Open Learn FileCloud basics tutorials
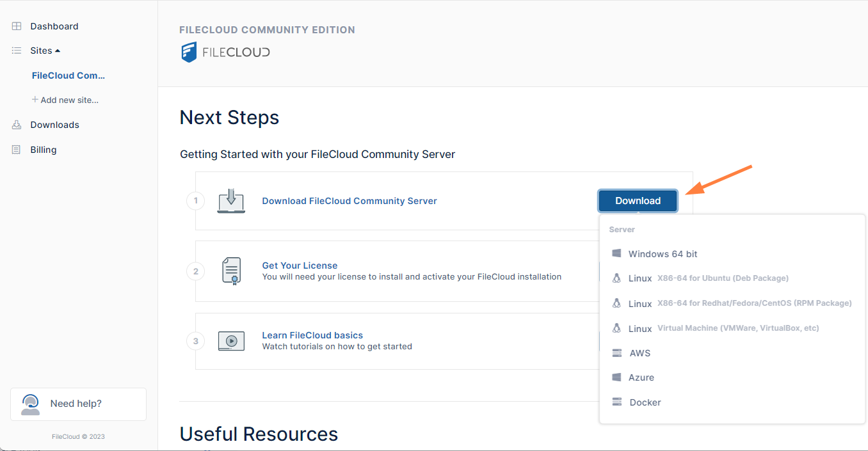The height and width of the screenshot is (451, 868). 312,335
